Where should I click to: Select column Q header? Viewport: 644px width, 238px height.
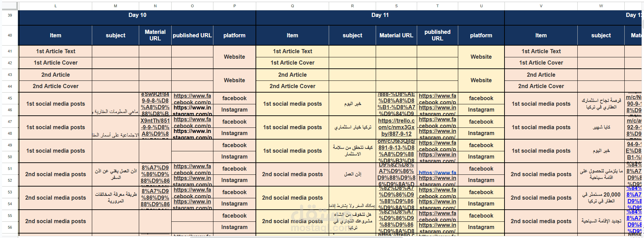tap(292, 6)
